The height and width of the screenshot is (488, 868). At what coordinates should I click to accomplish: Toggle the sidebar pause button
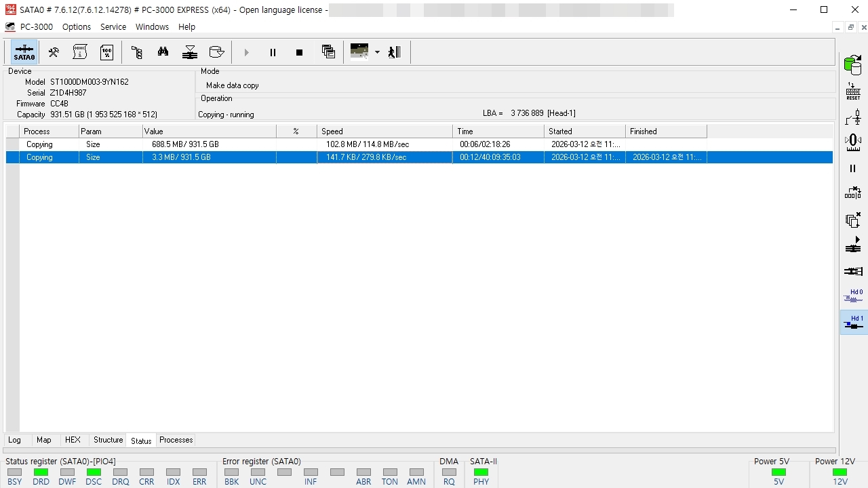click(x=853, y=169)
